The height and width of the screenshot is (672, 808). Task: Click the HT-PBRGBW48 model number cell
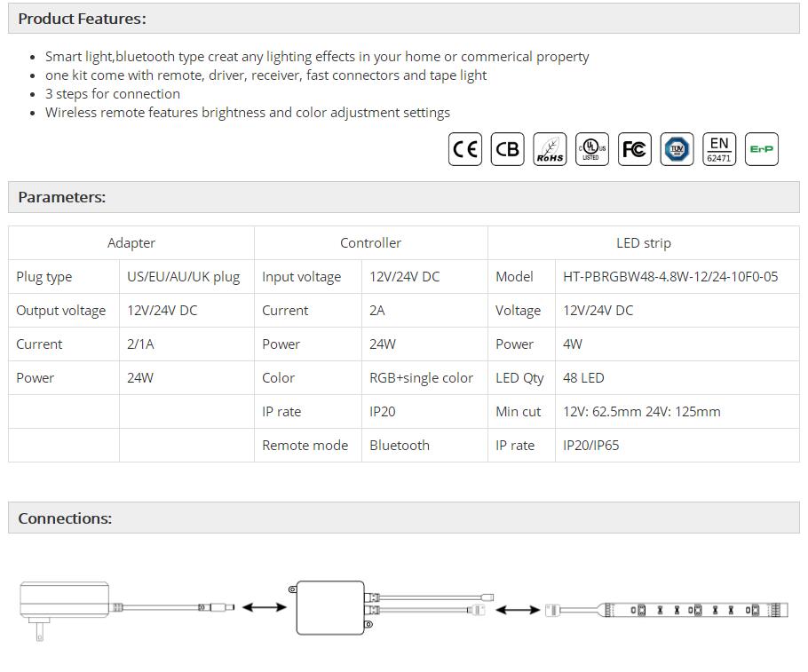(677, 277)
